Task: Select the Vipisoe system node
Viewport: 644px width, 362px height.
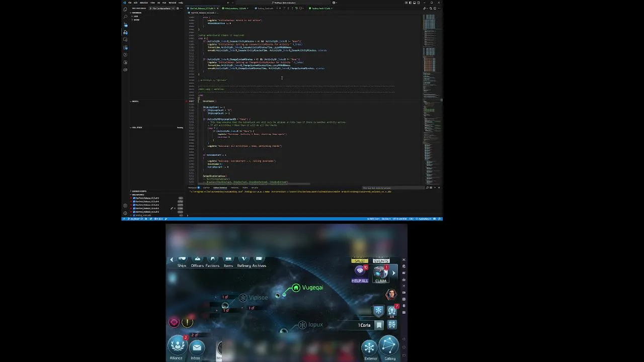Action: (x=243, y=298)
